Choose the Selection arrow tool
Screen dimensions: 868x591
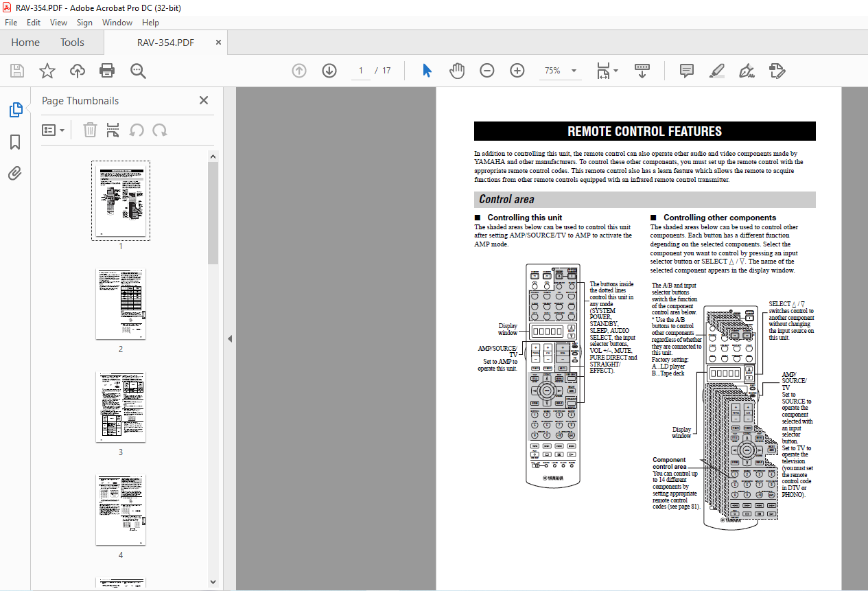427,71
